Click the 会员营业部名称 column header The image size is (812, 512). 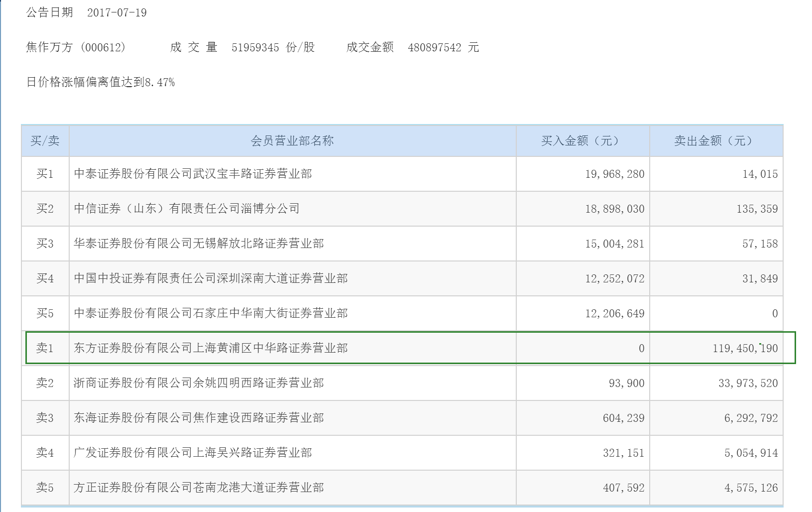point(292,141)
